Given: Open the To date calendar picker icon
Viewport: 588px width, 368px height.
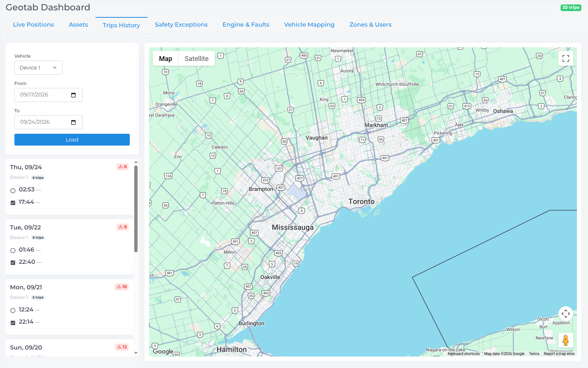Looking at the screenshot, I should pyautogui.click(x=73, y=122).
